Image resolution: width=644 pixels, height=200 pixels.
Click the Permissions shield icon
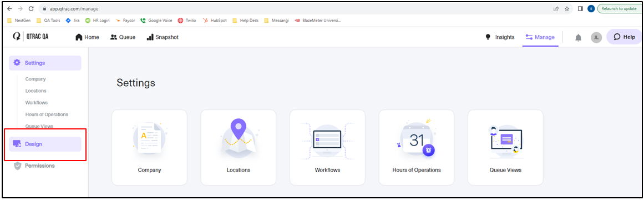[17, 166]
